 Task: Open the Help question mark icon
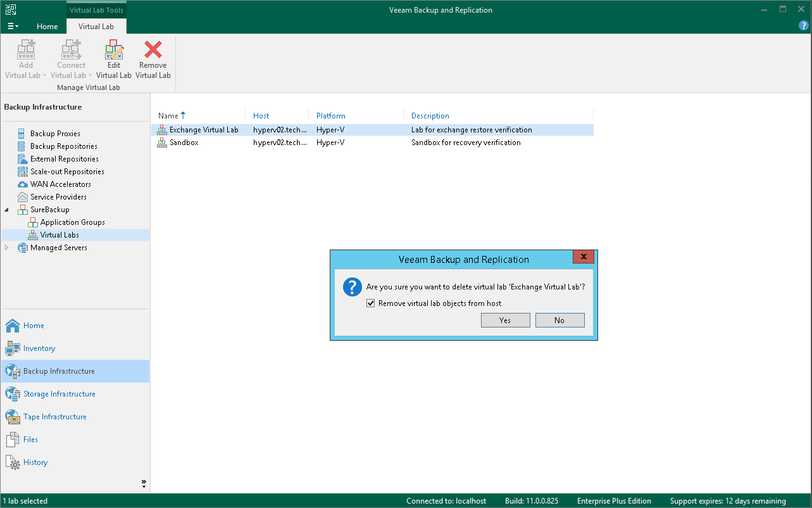pyautogui.click(x=803, y=25)
